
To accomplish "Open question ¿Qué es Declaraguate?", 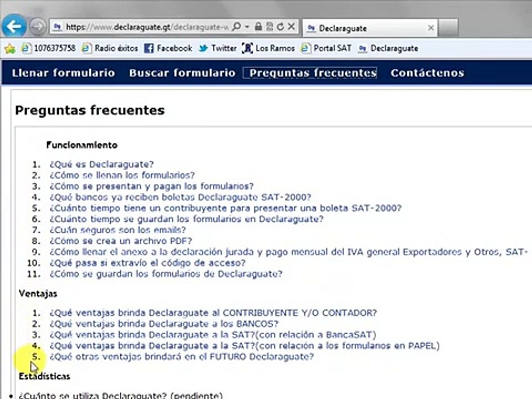I will tap(101, 164).
